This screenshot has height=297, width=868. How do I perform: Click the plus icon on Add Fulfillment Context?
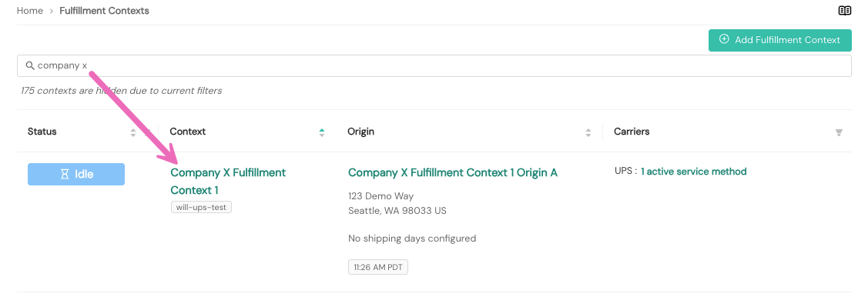[723, 39]
